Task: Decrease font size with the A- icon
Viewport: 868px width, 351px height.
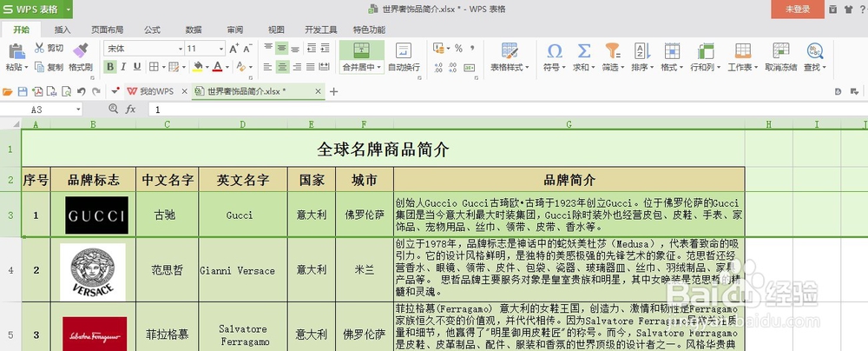Action: tap(247, 49)
